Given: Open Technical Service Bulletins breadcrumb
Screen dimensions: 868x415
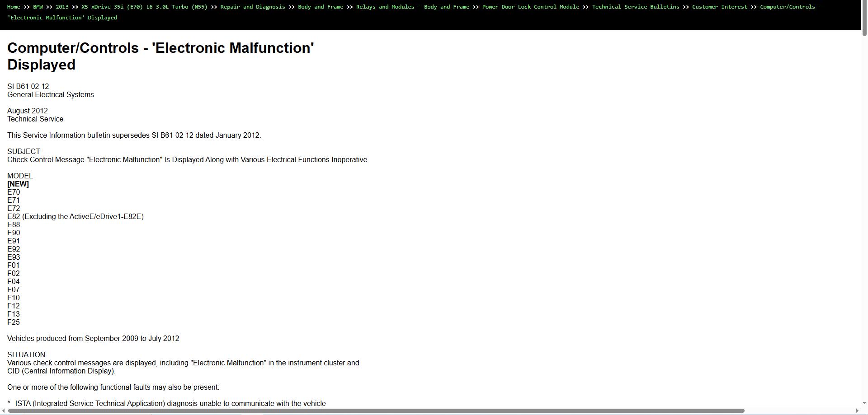Looking at the screenshot, I should (x=636, y=7).
